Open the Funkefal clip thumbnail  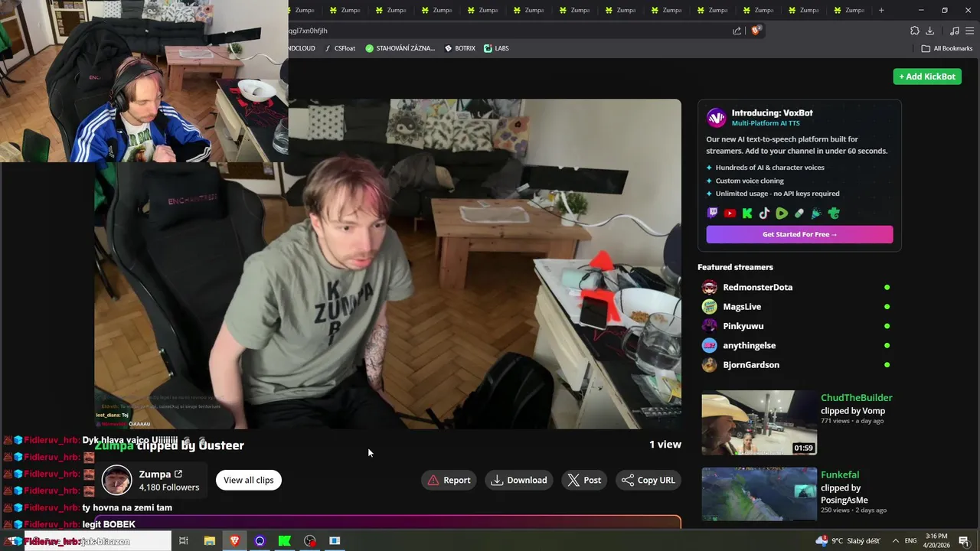click(759, 494)
